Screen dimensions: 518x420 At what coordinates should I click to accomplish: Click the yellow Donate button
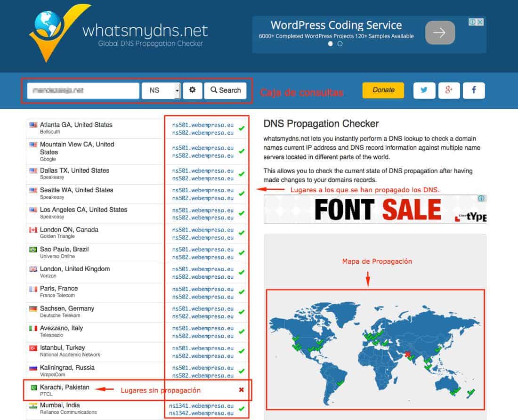point(383,90)
